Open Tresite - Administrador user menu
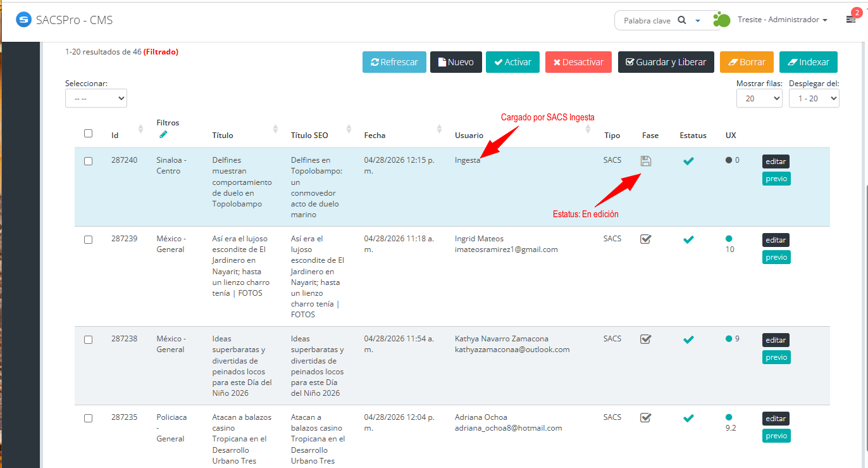Image resolution: width=868 pixels, height=468 pixels. (x=783, y=20)
